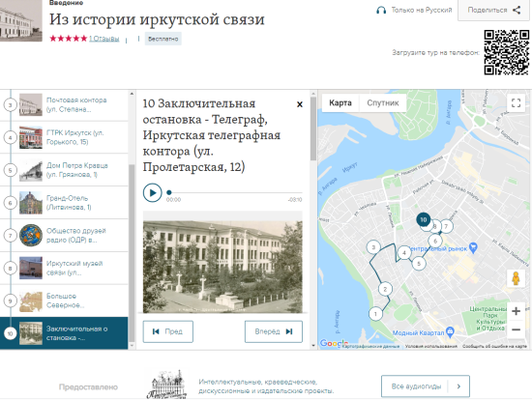This screenshot has height=400, width=532.
Task: Click the Бесплатно price tag
Action: click(163, 39)
